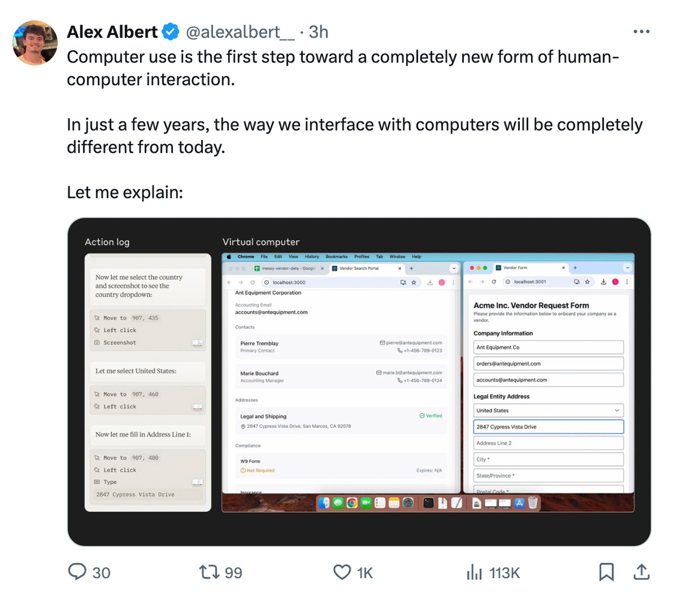Click the Alex Albert display name
This screenshot has height=616, width=674.
pyautogui.click(x=112, y=32)
